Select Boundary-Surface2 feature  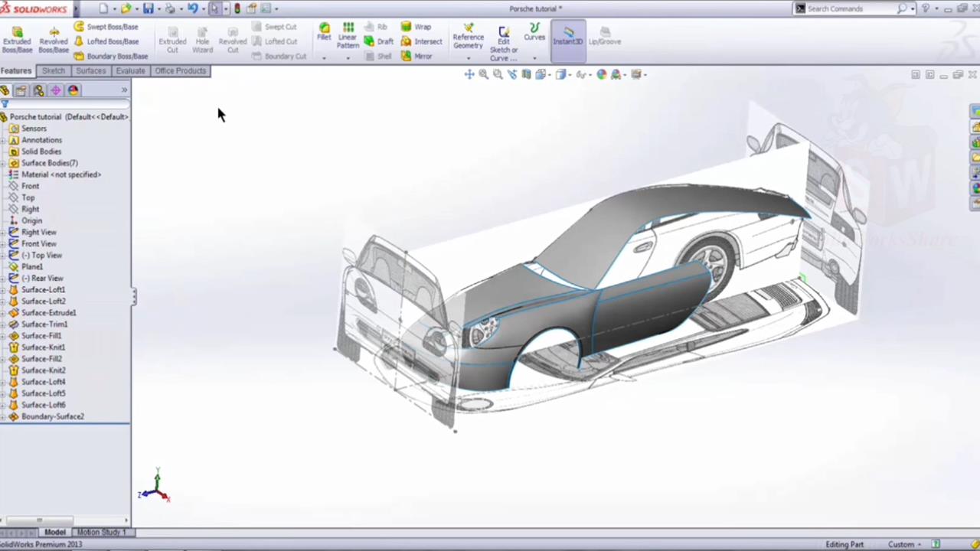click(x=52, y=416)
